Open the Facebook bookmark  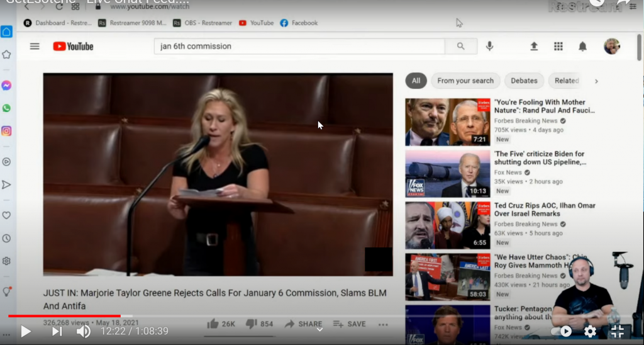pyautogui.click(x=299, y=23)
